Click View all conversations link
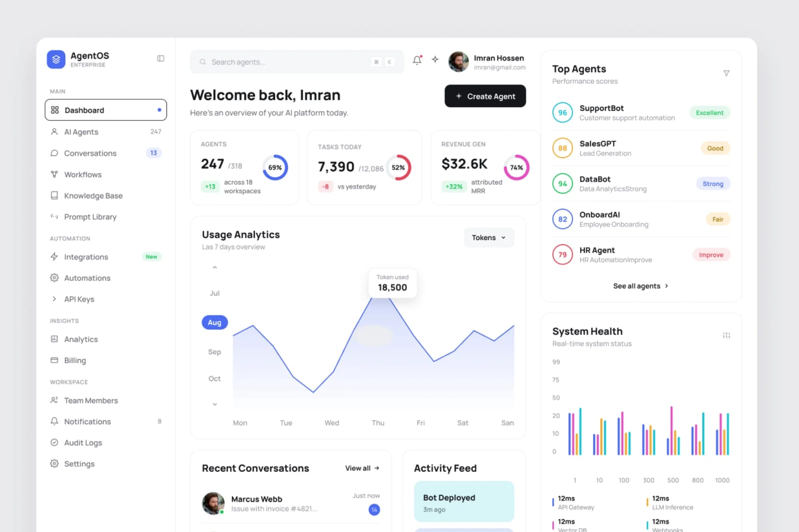Screen dimensions: 799x532 pyautogui.click(x=362, y=468)
